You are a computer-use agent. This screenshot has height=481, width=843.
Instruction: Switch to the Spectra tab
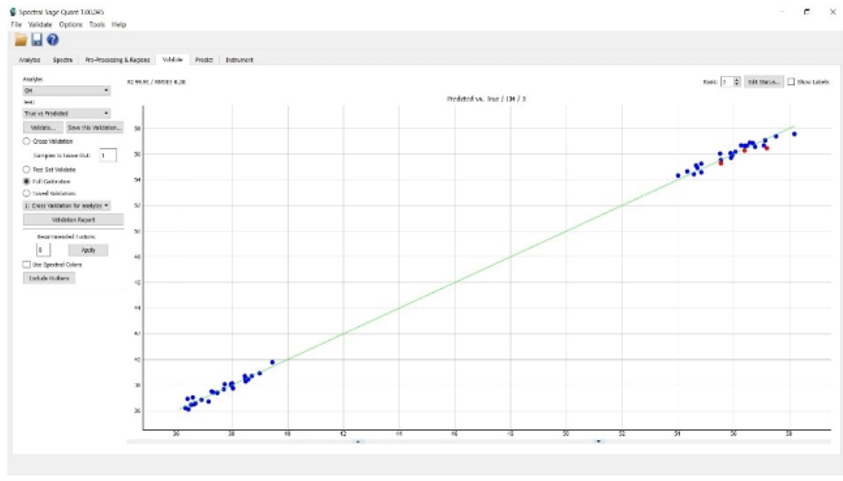62,60
